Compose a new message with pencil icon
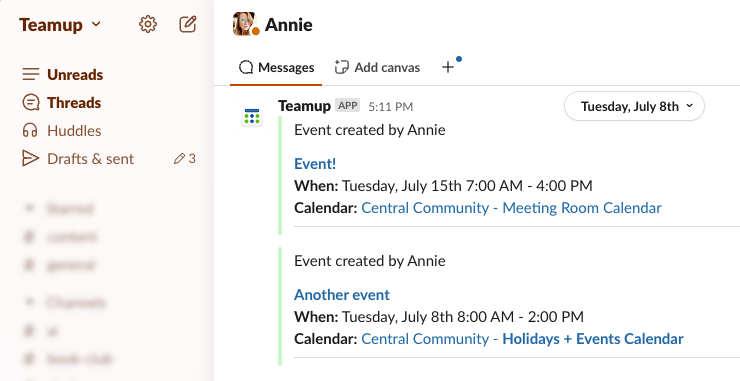Viewport: 740px width, 381px height. click(x=188, y=24)
